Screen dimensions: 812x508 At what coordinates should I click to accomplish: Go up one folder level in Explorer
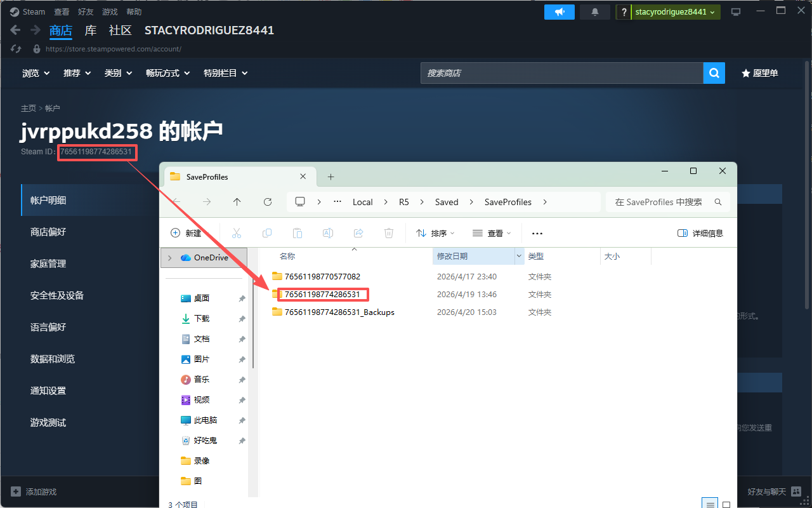237,202
